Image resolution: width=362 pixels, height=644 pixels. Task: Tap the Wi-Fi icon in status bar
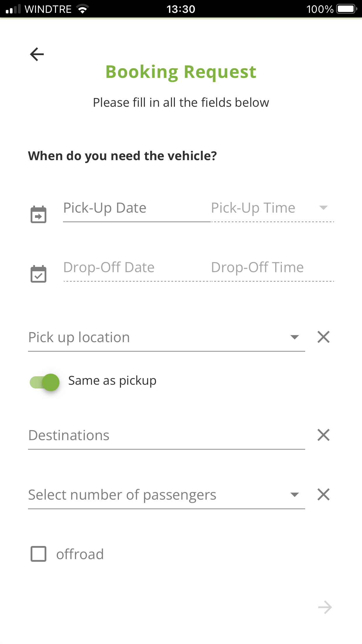pos(83,9)
